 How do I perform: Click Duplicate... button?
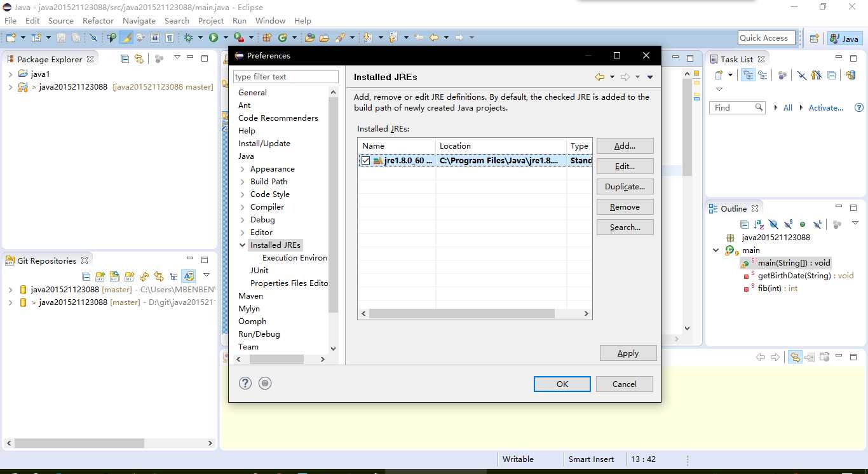coord(625,186)
